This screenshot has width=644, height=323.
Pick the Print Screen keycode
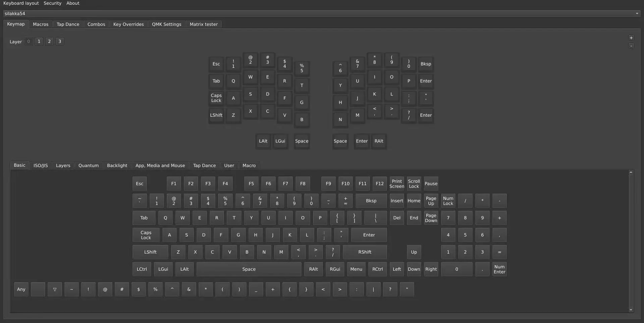(397, 183)
